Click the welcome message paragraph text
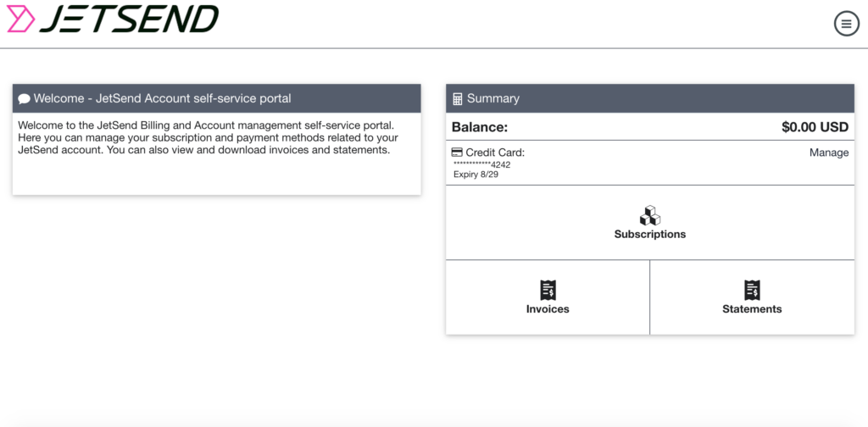 (209, 137)
